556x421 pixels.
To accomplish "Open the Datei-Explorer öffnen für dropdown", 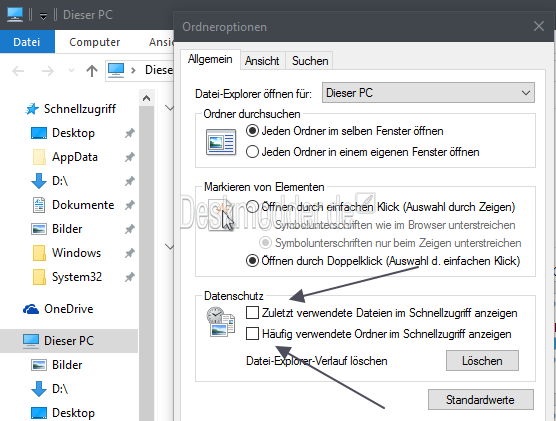I will [428, 93].
